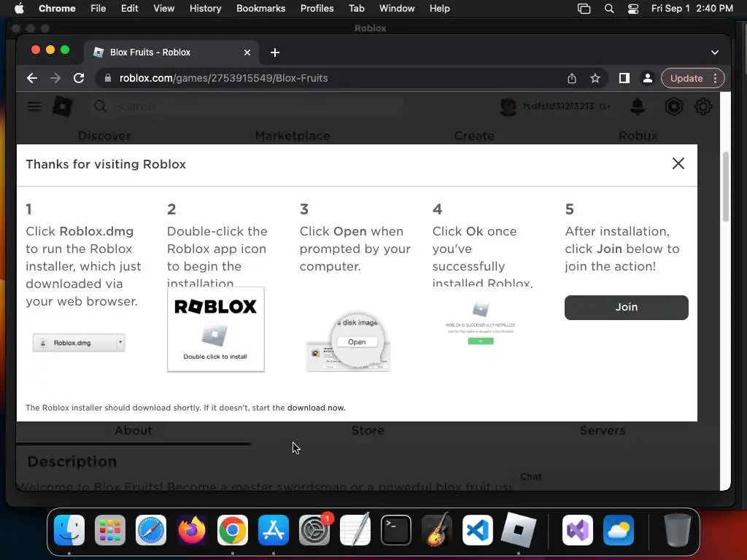Open Trash in the Dock
The image size is (747, 560).
pyautogui.click(x=678, y=530)
